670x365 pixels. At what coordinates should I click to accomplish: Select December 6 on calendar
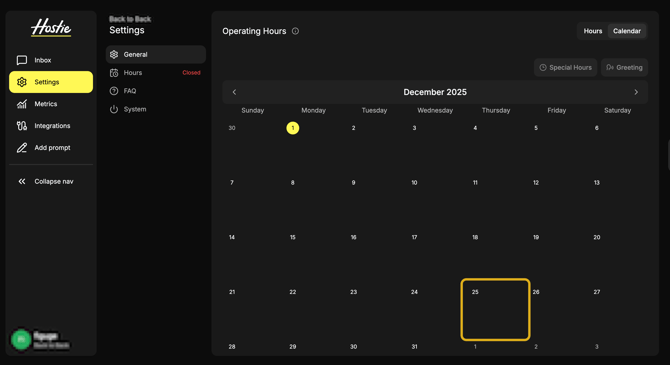(x=597, y=128)
